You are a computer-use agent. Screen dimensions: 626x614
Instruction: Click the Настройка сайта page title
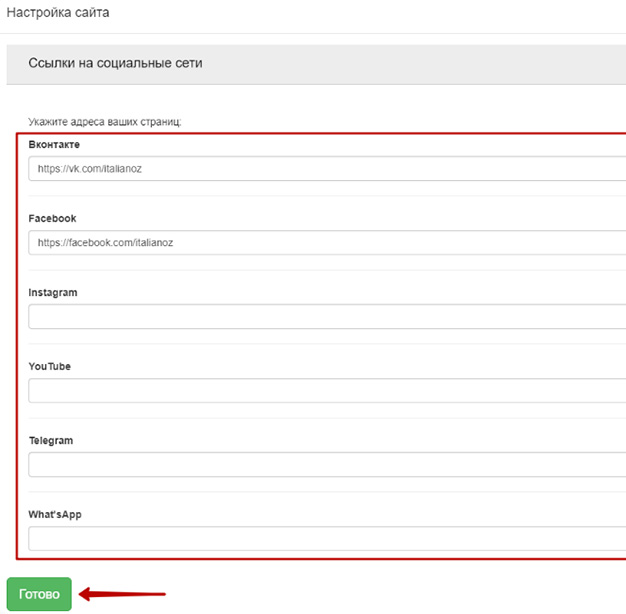[x=58, y=12]
